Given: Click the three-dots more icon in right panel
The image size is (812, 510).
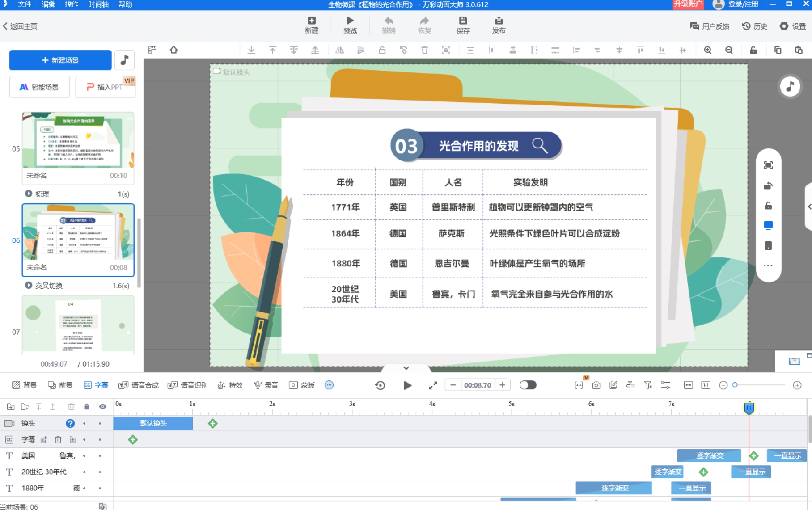Looking at the screenshot, I should pyautogui.click(x=768, y=266).
